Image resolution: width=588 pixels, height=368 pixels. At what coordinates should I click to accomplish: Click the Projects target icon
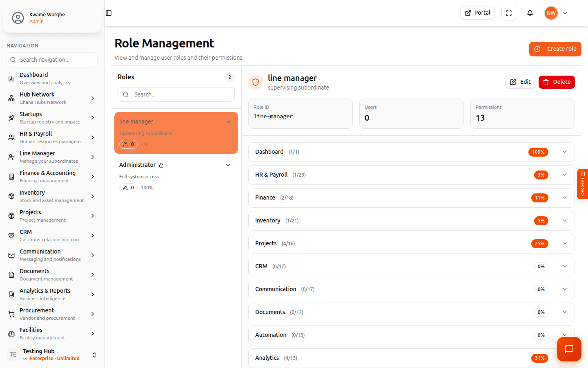pos(11,216)
